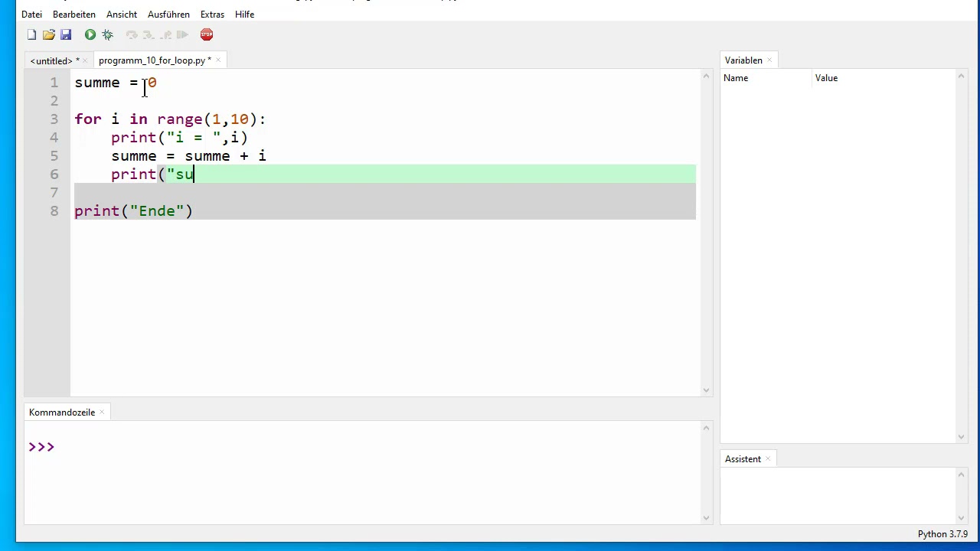Image resolution: width=980 pixels, height=551 pixels.
Task: Click the Python 3.7.9 interpreter label
Action: (x=942, y=534)
